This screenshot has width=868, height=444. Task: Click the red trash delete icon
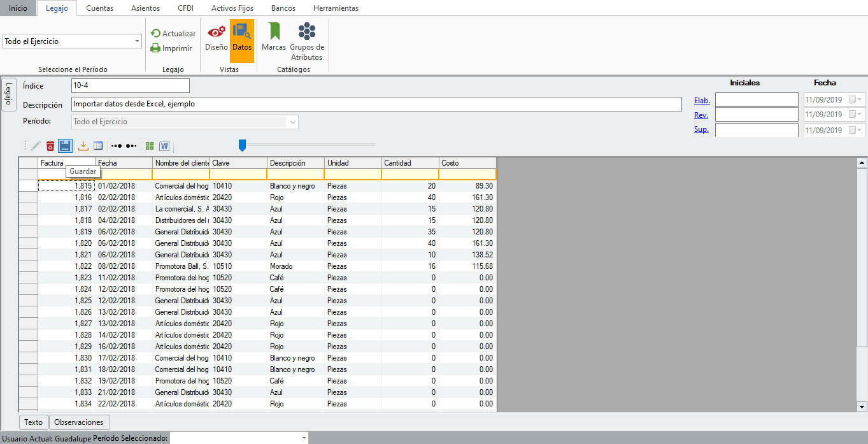(x=50, y=146)
